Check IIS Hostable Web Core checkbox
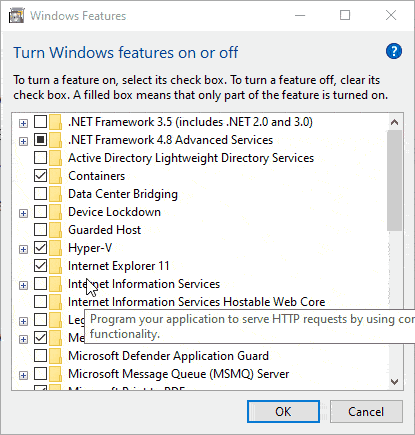415x435 pixels. pos(40,302)
